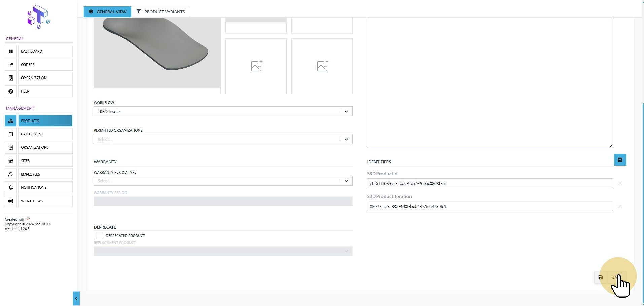Click the Sites storefront icon
Viewport: 644px width, 306px height.
[x=11, y=161]
